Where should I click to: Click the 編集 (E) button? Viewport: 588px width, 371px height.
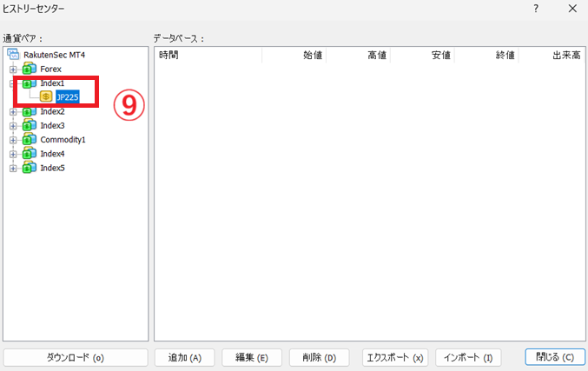pyautogui.click(x=251, y=357)
